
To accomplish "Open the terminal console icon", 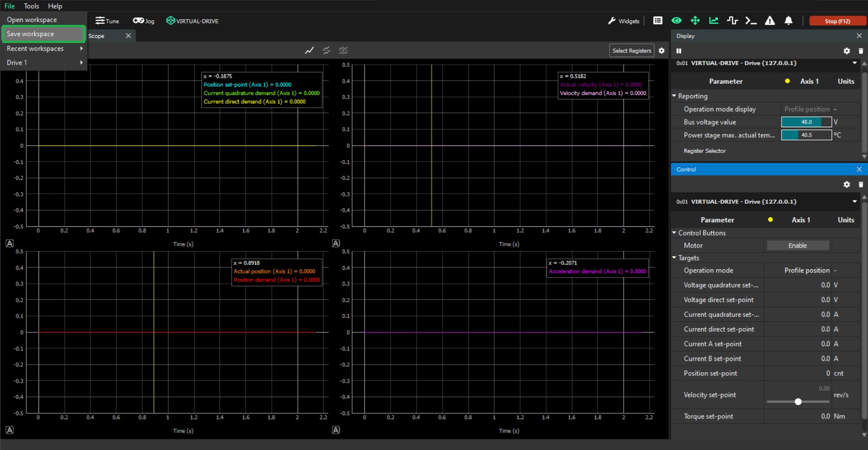I will coord(751,21).
